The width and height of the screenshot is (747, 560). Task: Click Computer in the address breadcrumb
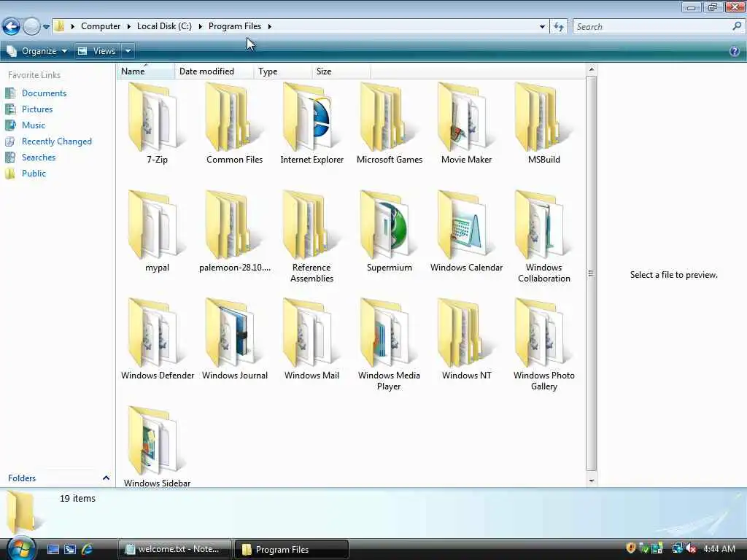click(101, 26)
